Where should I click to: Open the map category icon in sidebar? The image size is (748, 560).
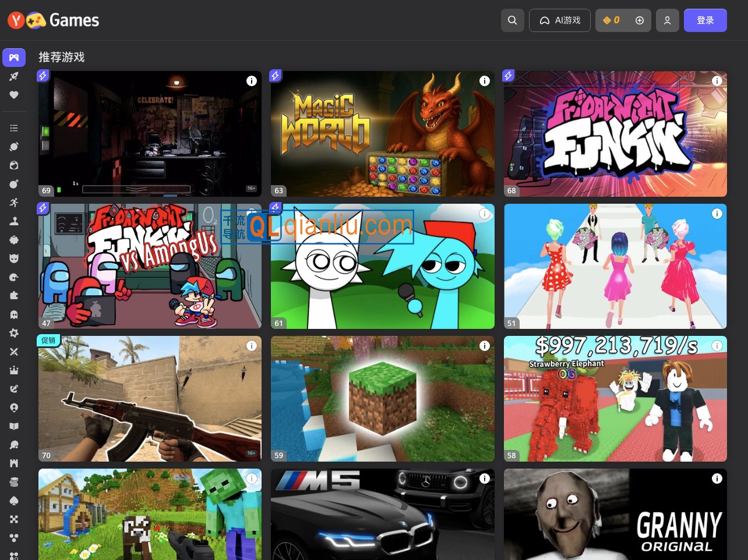14,426
